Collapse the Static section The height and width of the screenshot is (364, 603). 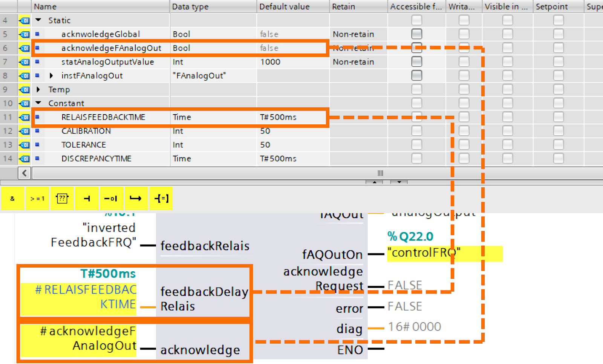pos(38,20)
